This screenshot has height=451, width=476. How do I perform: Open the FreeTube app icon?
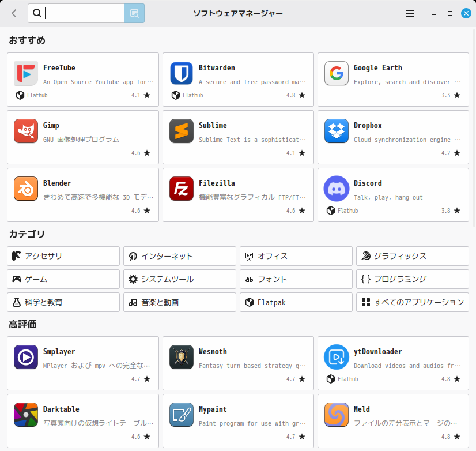coord(26,73)
